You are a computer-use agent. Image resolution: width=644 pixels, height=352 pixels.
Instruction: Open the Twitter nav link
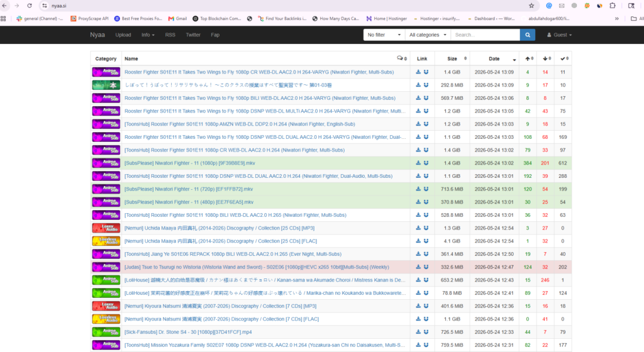point(193,35)
